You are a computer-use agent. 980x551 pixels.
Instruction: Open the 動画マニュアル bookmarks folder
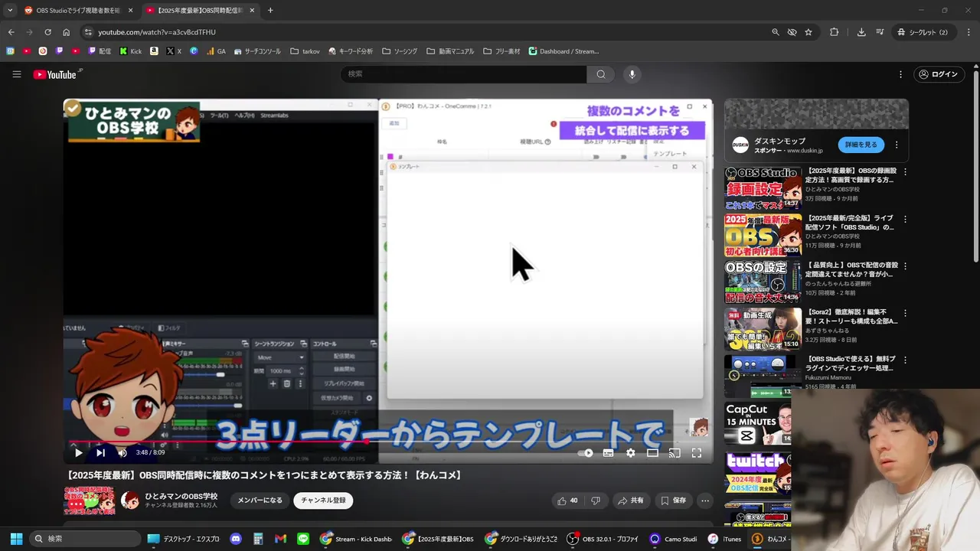pos(451,51)
